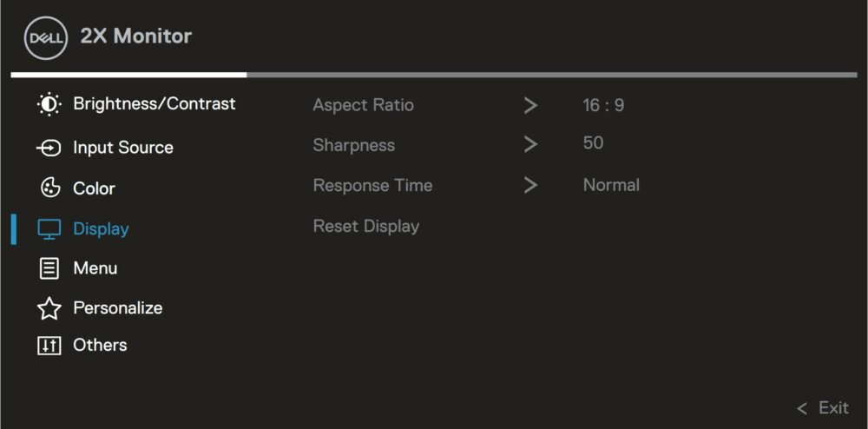Screen dimensions: 868x429
Task: Select the Sharpness value 50
Action: coord(593,143)
